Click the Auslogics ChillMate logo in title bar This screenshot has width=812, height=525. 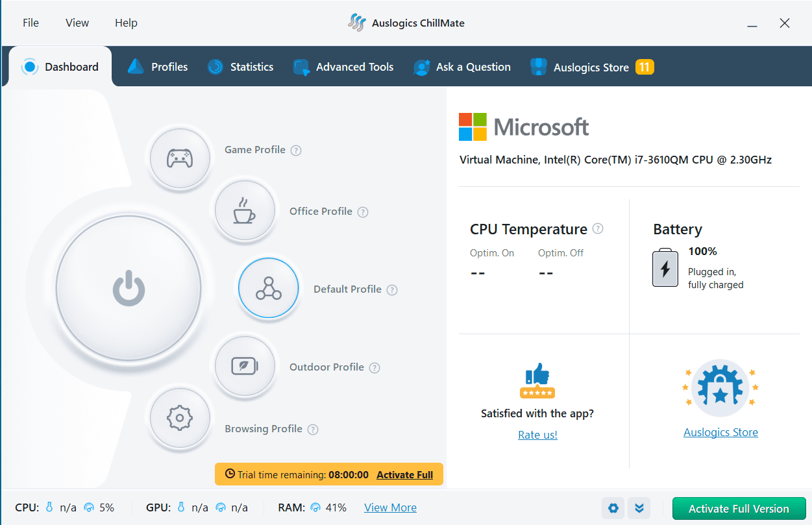(357, 23)
